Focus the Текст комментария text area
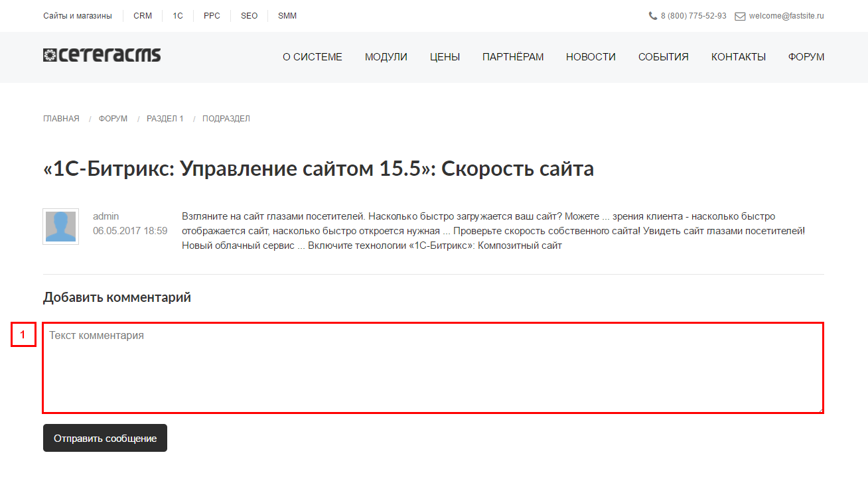The width and height of the screenshot is (868, 483). (x=433, y=368)
